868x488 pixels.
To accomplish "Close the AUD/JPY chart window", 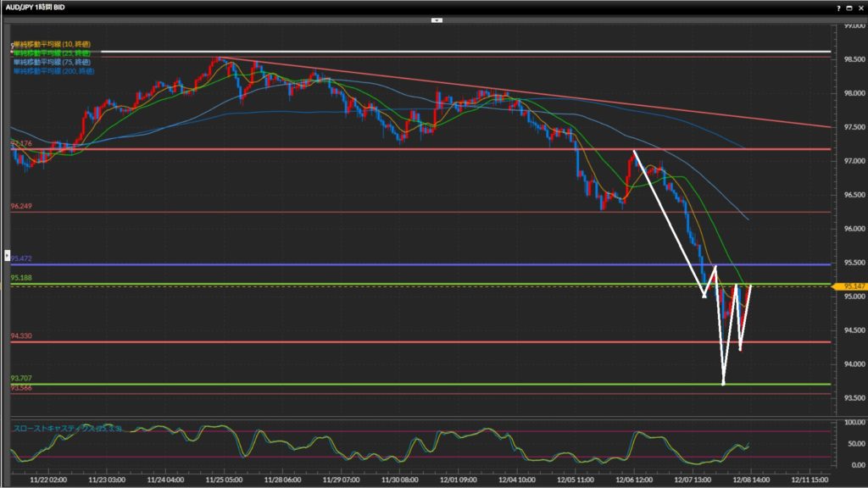I will (859, 7).
